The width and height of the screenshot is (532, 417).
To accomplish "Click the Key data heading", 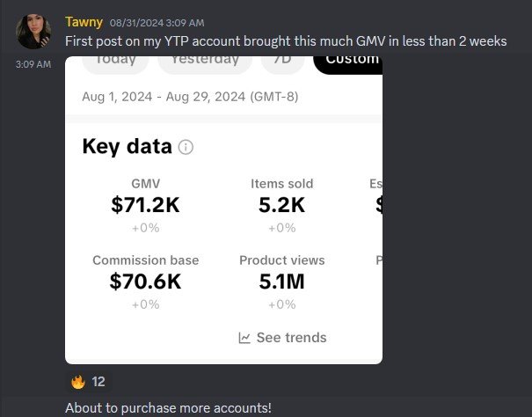I will 127,147.
